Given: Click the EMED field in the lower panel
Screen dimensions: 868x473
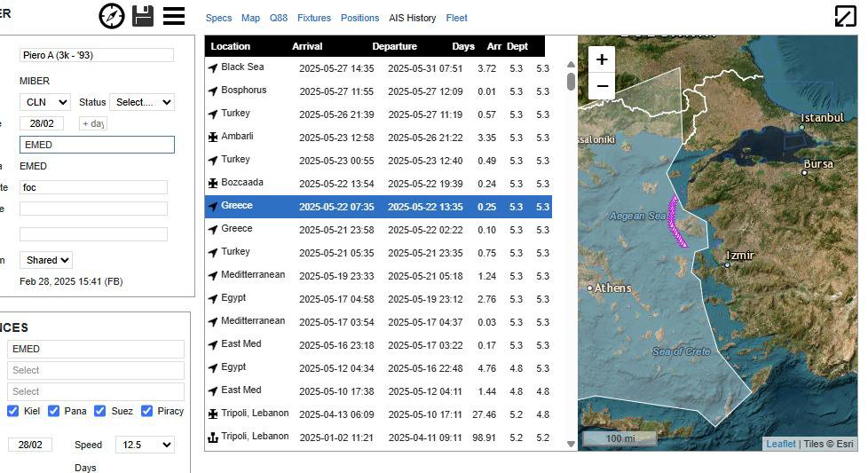Looking at the screenshot, I should point(96,349).
